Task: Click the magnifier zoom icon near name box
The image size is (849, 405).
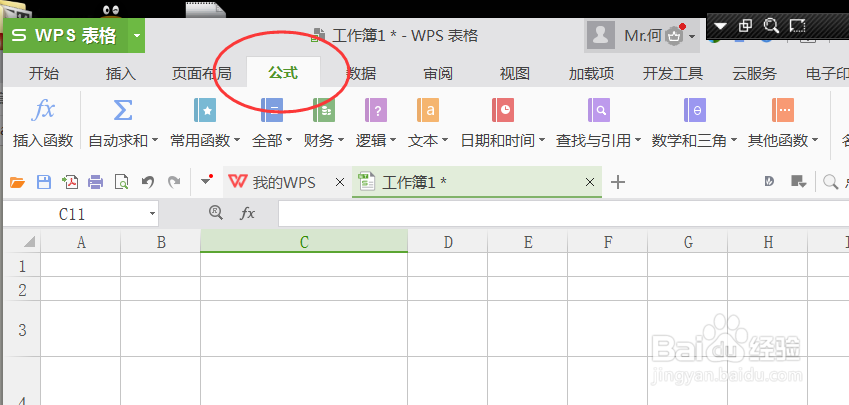Action: [x=216, y=213]
